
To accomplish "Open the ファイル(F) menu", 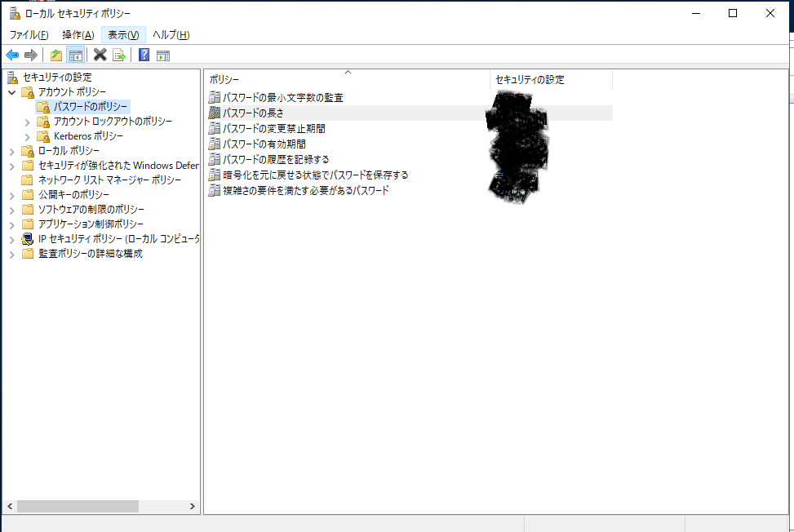I will click(29, 34).
